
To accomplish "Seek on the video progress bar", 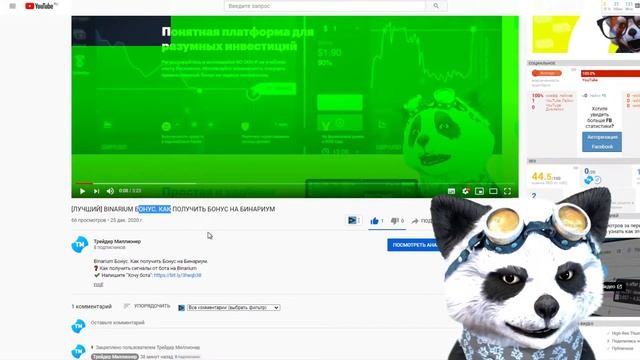I will click(295, 183).
